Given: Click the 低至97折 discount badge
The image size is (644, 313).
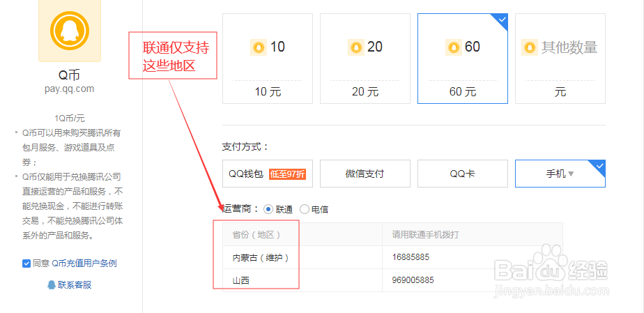Looking at the screenshot, I should pos(287,174).
